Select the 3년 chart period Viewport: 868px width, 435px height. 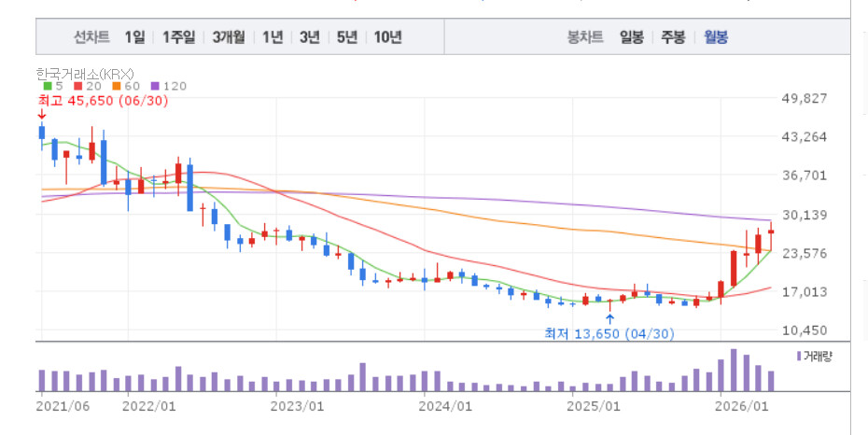point(310,37)
